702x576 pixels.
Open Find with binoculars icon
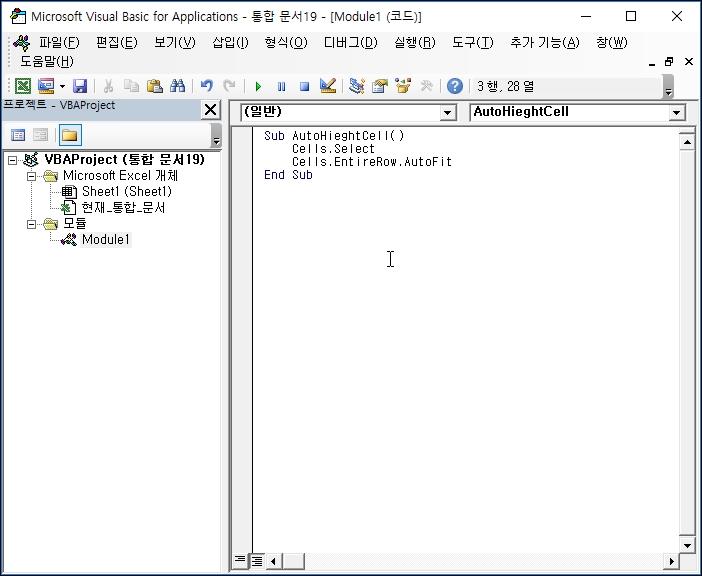tap(177, 86)
